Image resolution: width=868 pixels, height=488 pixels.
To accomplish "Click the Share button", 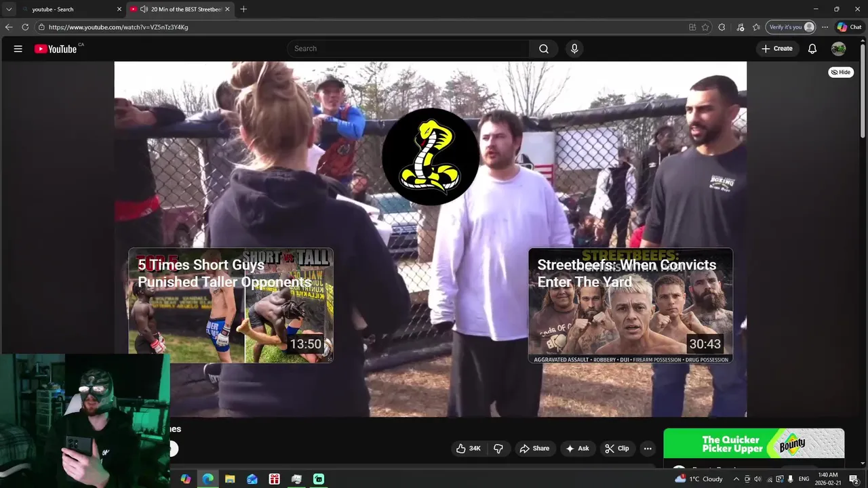I will tap(534, 448).
